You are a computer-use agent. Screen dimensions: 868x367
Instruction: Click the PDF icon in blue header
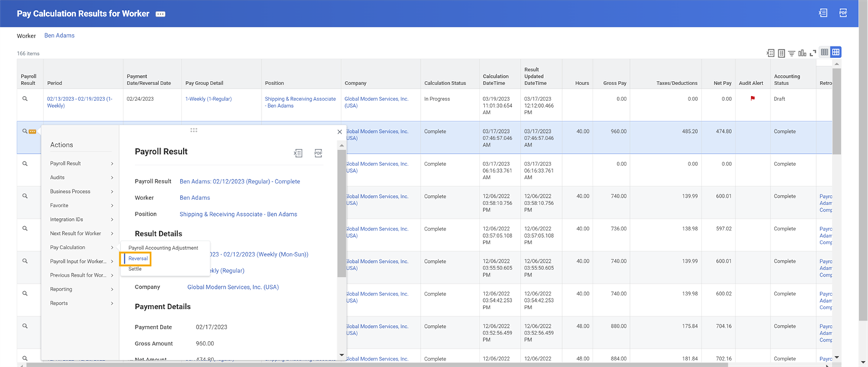(x=843, y=13)
